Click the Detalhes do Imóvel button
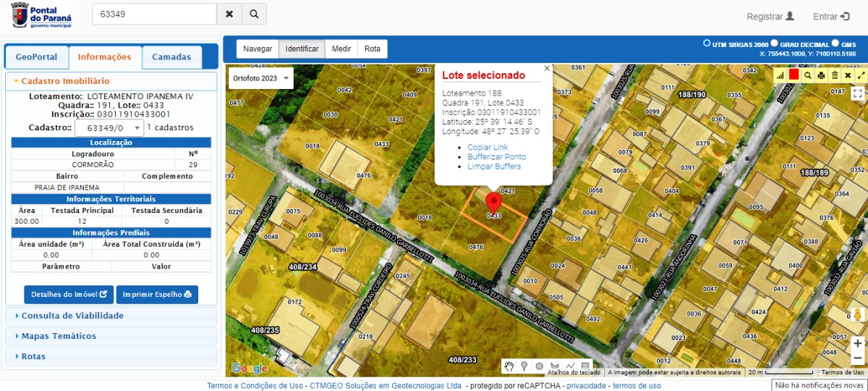The width and height of the screenshot is (868, 391). pos(69,295)
